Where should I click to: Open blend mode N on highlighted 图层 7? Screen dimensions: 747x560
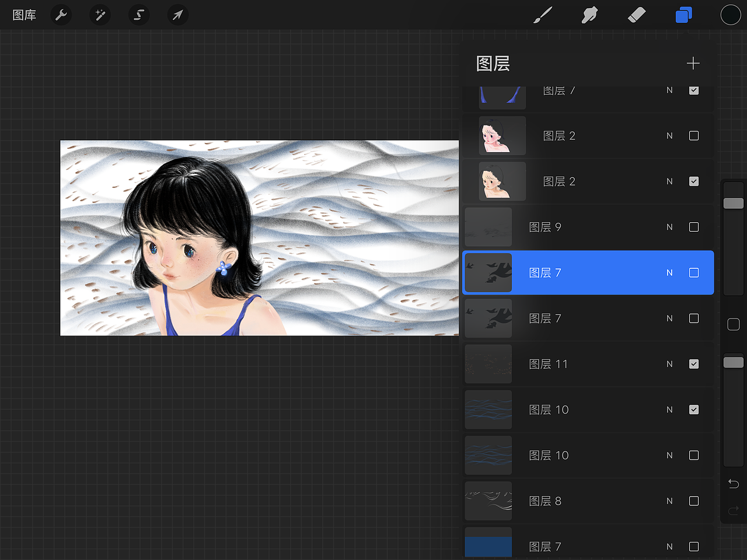pos(669,272)
